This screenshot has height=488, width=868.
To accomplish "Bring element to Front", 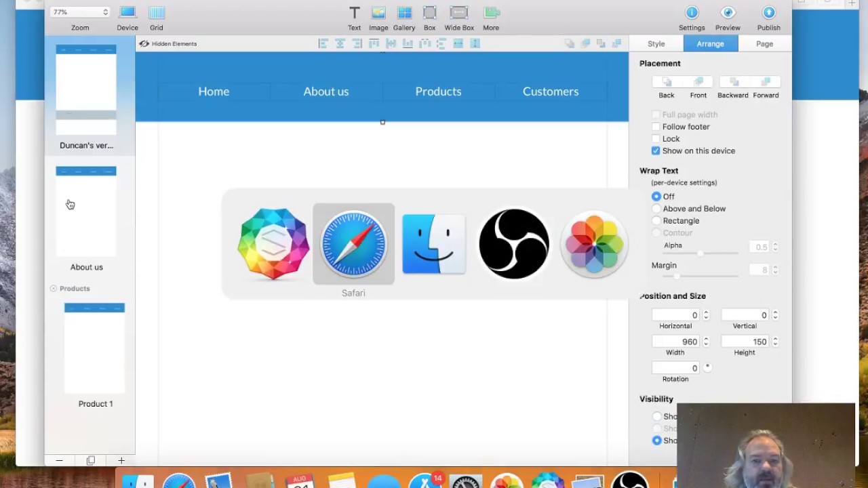I will point(698,82).
